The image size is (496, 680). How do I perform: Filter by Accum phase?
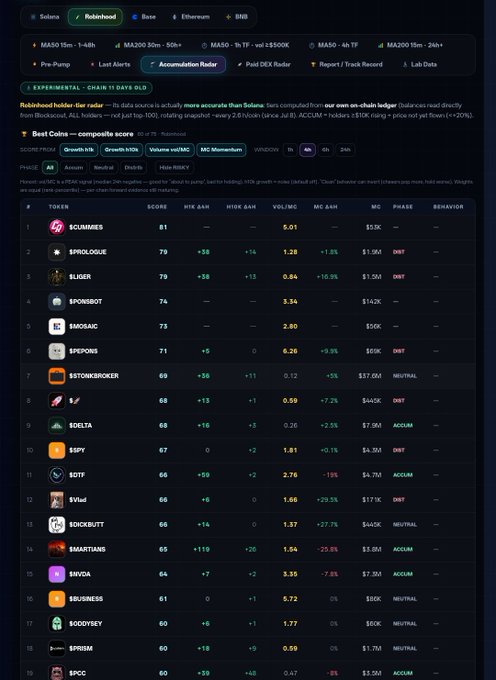[74, 167]
